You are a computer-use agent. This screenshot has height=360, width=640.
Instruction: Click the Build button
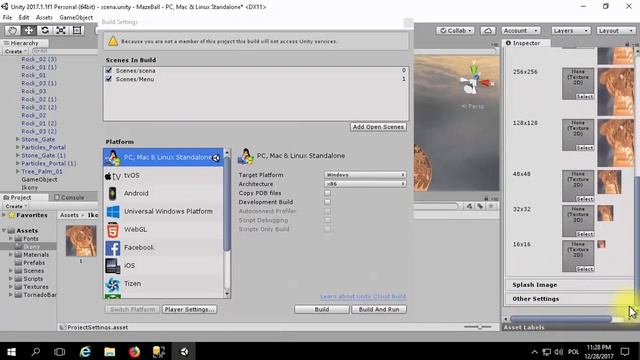coord(322,309)
